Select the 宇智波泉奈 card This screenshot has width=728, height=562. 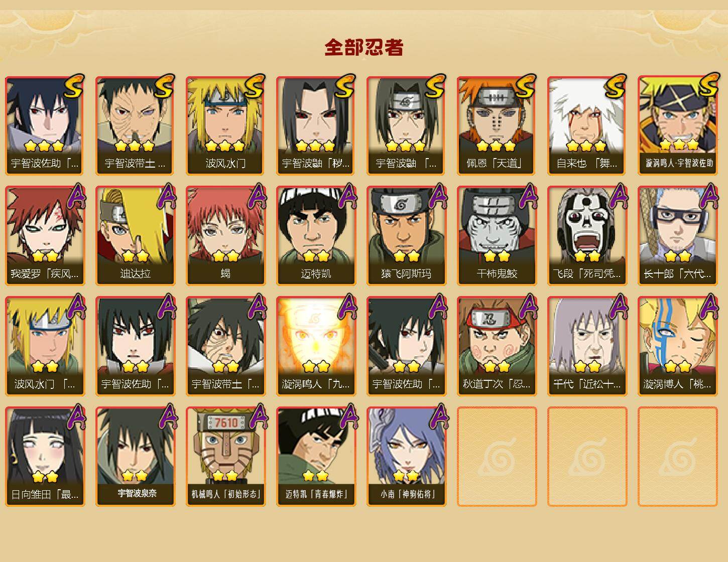135,457
